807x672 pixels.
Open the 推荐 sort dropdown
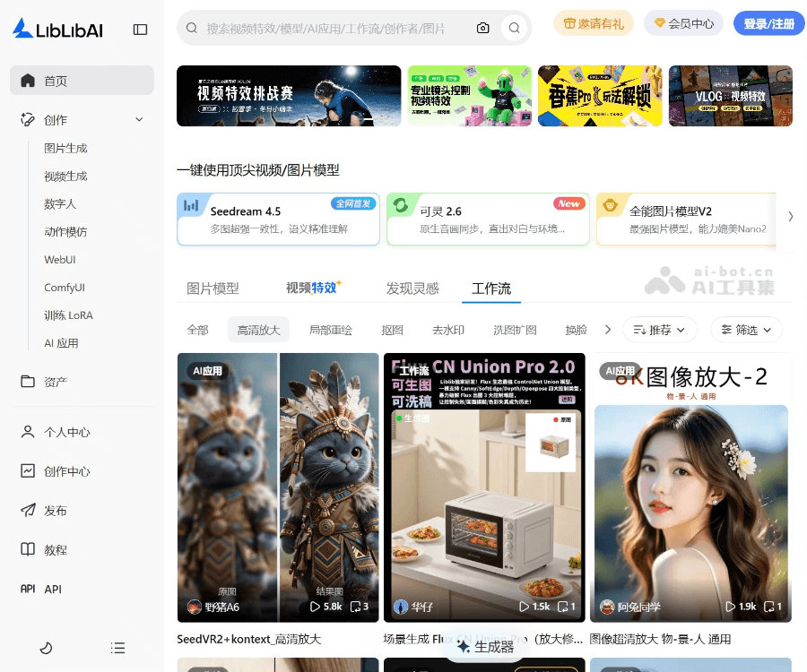click(x=660, y=330)
